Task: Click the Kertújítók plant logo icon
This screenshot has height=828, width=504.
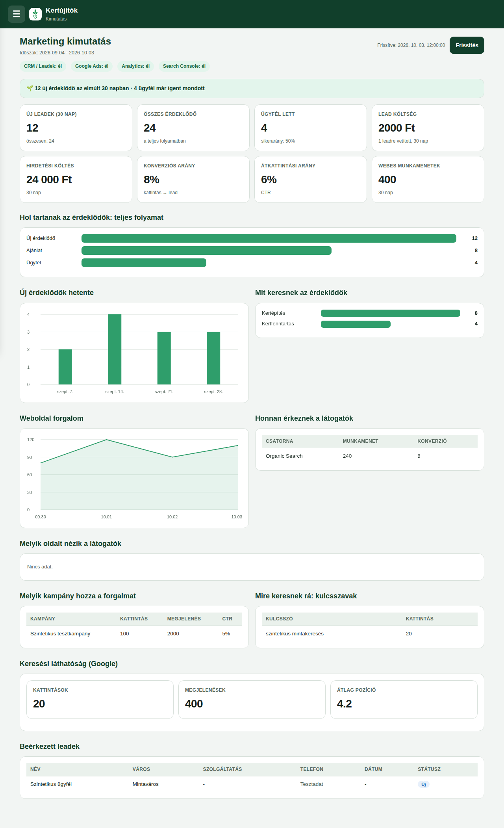Action: (35, 14)
